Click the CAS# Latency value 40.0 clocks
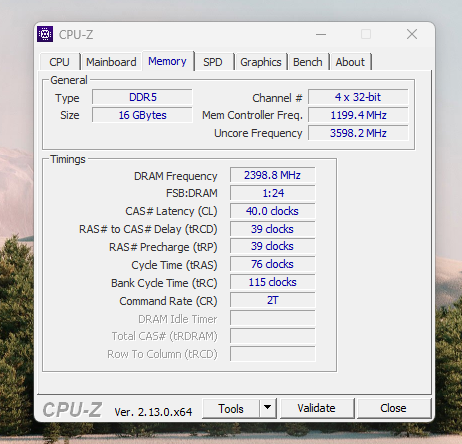Screen dimensions: 462x444 [x=273, y=211]
